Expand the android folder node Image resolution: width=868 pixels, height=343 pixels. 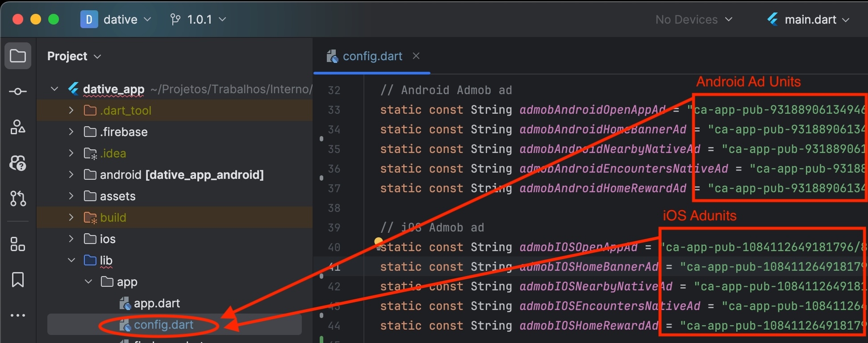(x=71, y=174)
